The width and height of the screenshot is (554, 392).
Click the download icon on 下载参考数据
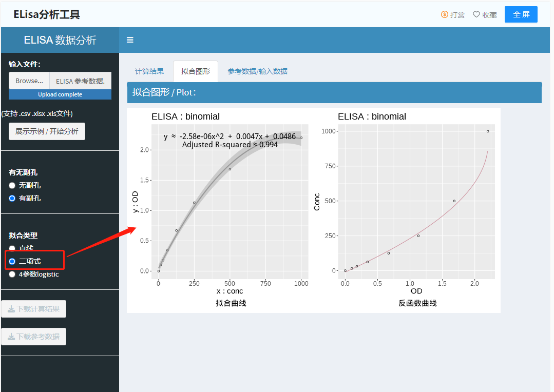[11, 337]
